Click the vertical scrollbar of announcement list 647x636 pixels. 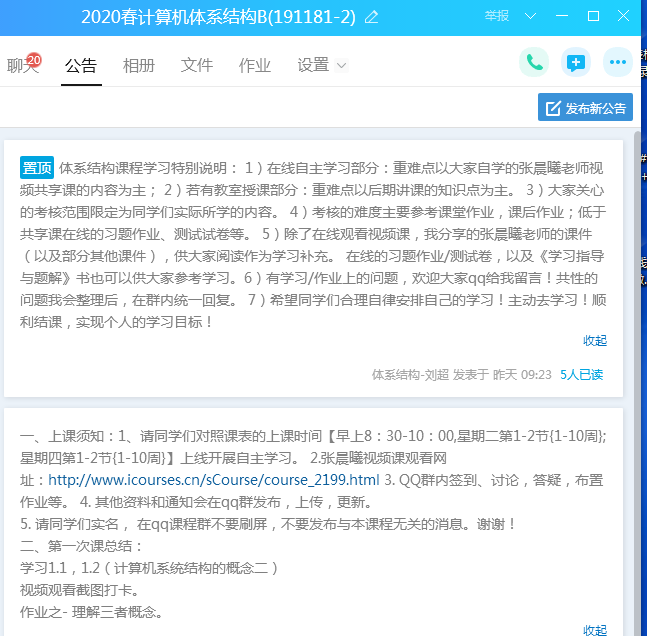click(x=638, y=380)
